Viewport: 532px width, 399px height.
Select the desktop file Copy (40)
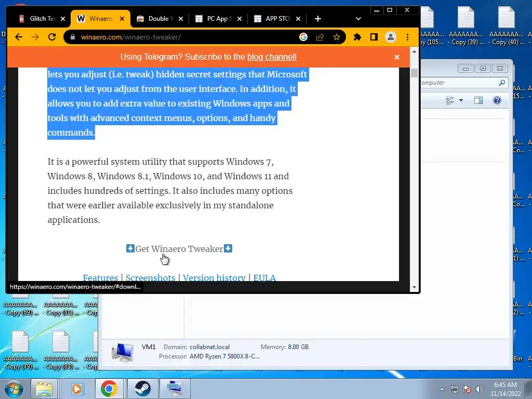pos(506,26)
